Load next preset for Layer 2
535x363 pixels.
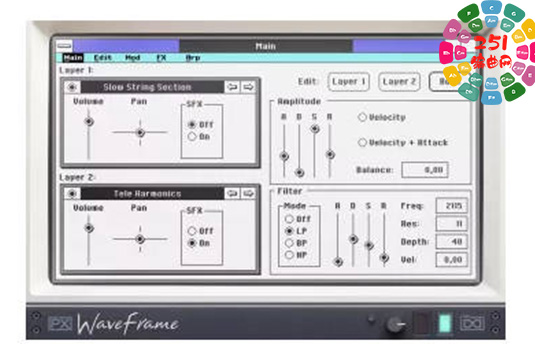(x=248, y=193)
